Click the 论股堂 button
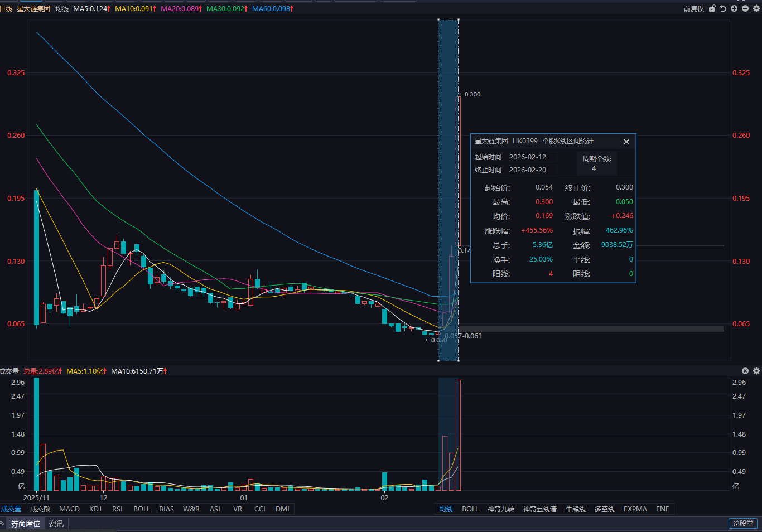 (743, 524)
